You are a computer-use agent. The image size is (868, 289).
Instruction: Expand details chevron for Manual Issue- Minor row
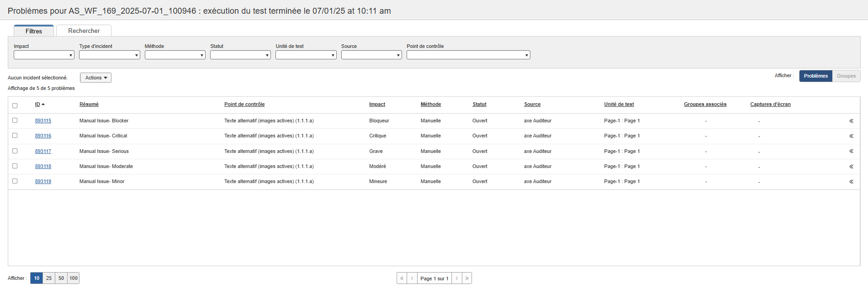pyautogui.click(x=851, y=182)
